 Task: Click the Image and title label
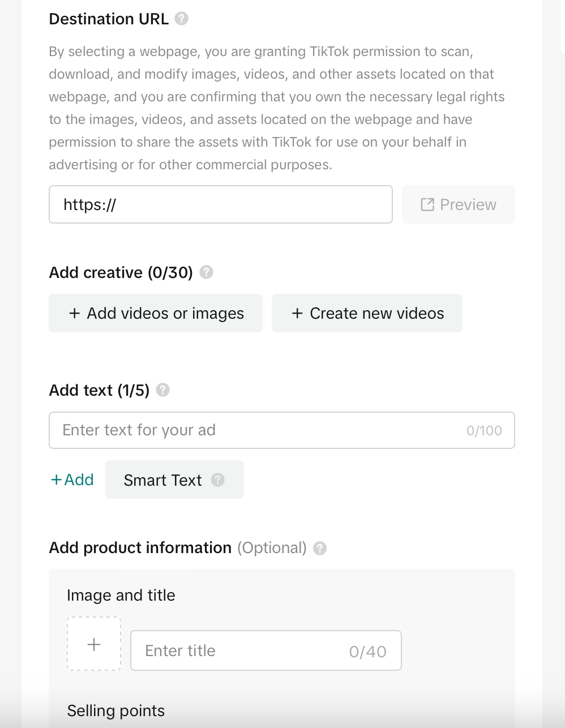(121, 595)
